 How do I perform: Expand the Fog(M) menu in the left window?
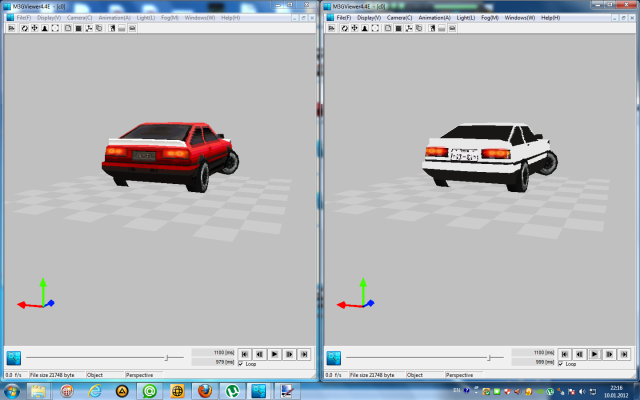point(170,18)
